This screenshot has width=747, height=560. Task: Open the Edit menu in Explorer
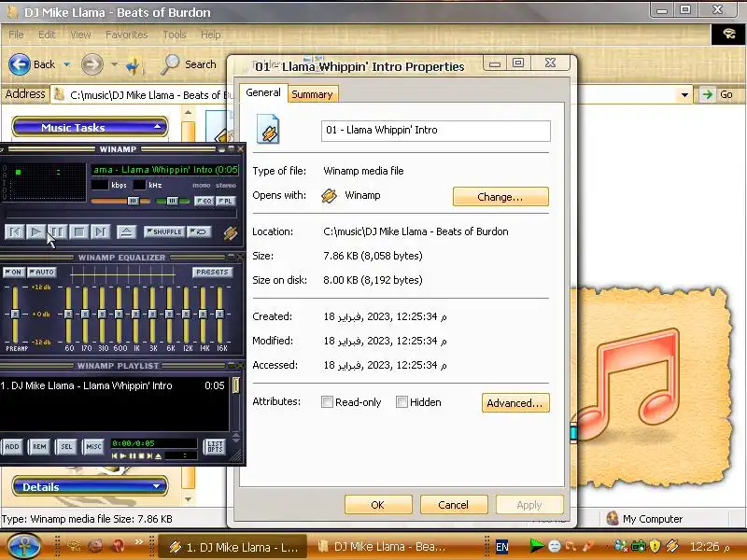tap(47, 35)
